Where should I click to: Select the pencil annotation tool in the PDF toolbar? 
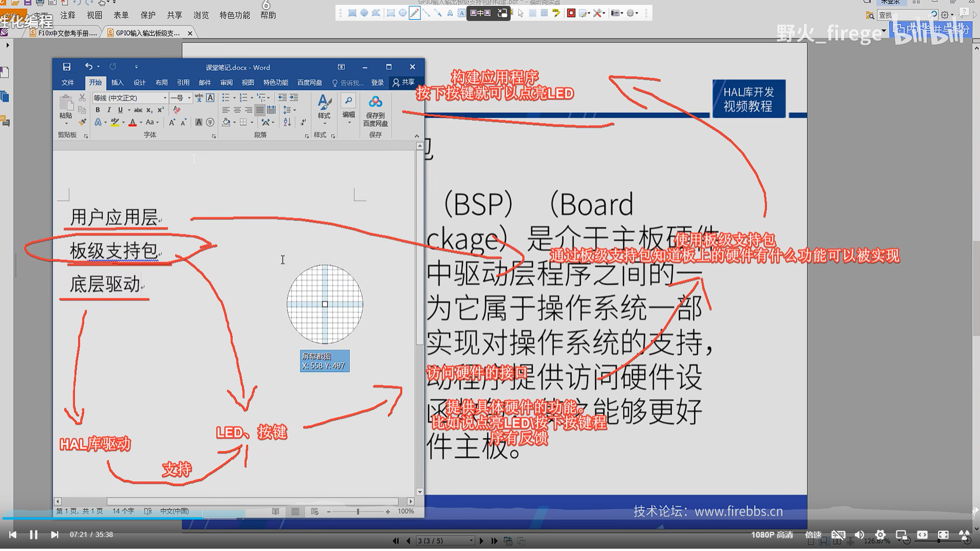415,13
